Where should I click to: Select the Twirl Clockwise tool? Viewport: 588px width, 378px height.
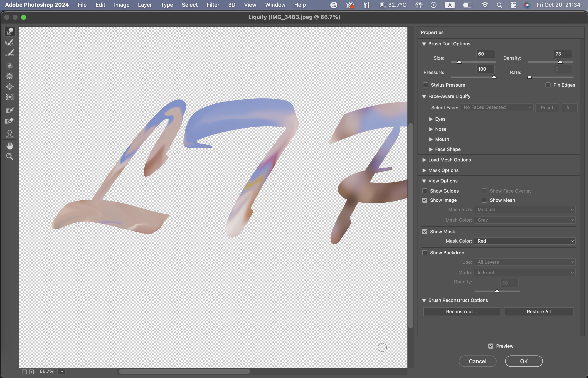tap(10, 66)
